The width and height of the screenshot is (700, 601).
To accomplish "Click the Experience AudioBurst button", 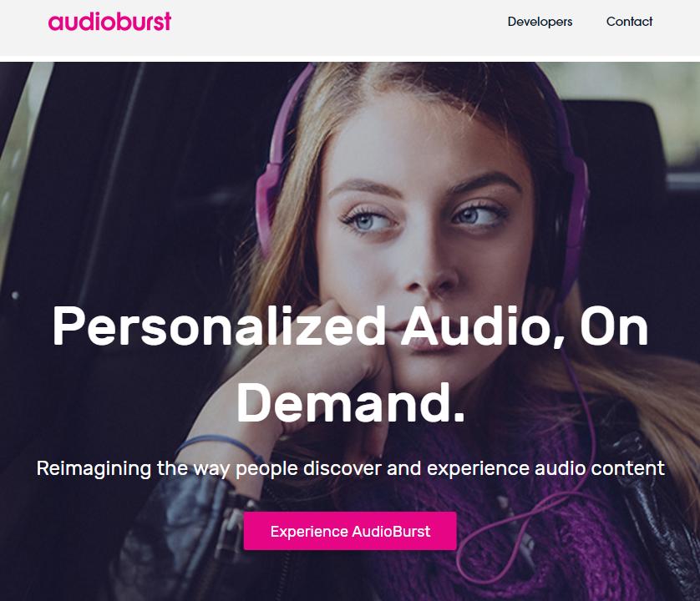I will [x=350, y=531].
